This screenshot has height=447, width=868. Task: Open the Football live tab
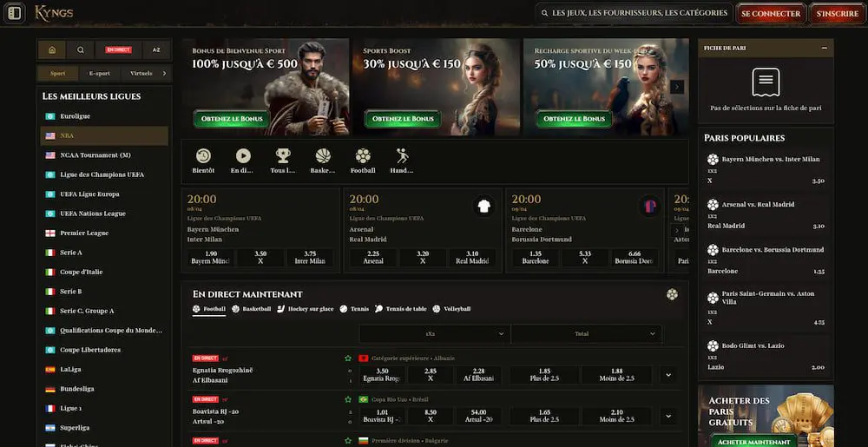point(209,309)
